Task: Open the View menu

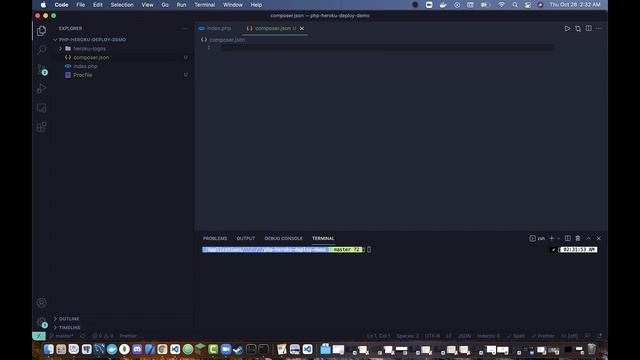Action: pyautogui.click(x=147, y=5)
